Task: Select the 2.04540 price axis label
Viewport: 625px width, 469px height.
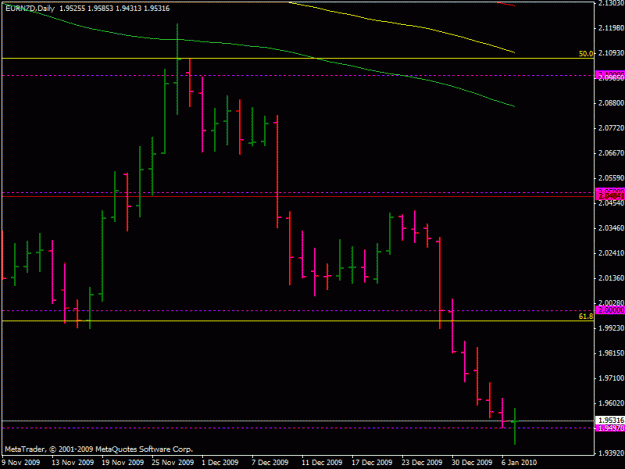Action: point(611,203)
